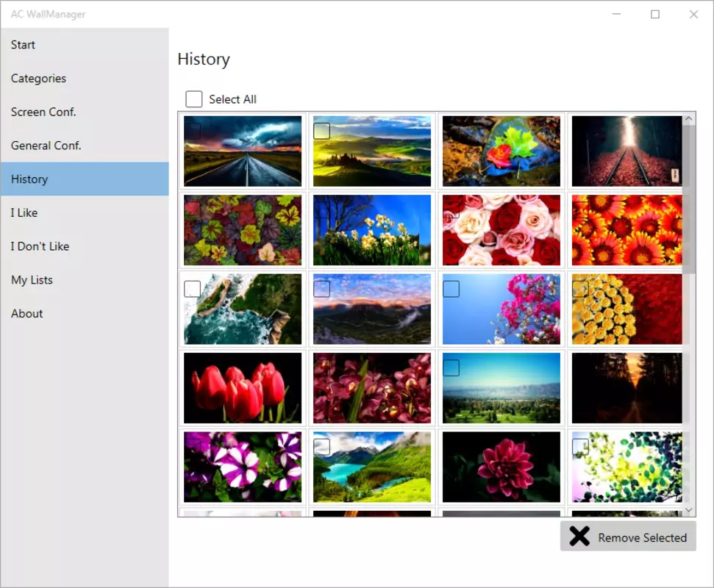The height and width of the screenshot is (588, 714).
Task: Select the railway tracks in dark forest thumbnail
Action: pos(627,151)
